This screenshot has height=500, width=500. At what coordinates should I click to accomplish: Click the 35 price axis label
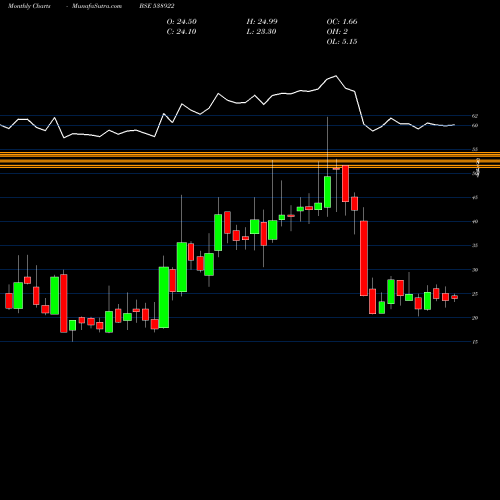tap(475, 246)
